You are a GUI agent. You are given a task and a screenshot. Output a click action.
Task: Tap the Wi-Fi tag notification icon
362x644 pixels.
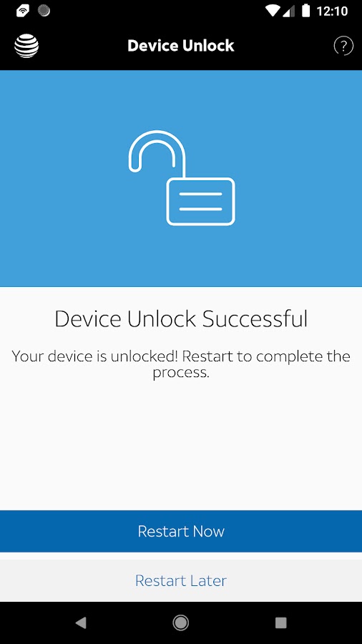click(x=23, y=11)
